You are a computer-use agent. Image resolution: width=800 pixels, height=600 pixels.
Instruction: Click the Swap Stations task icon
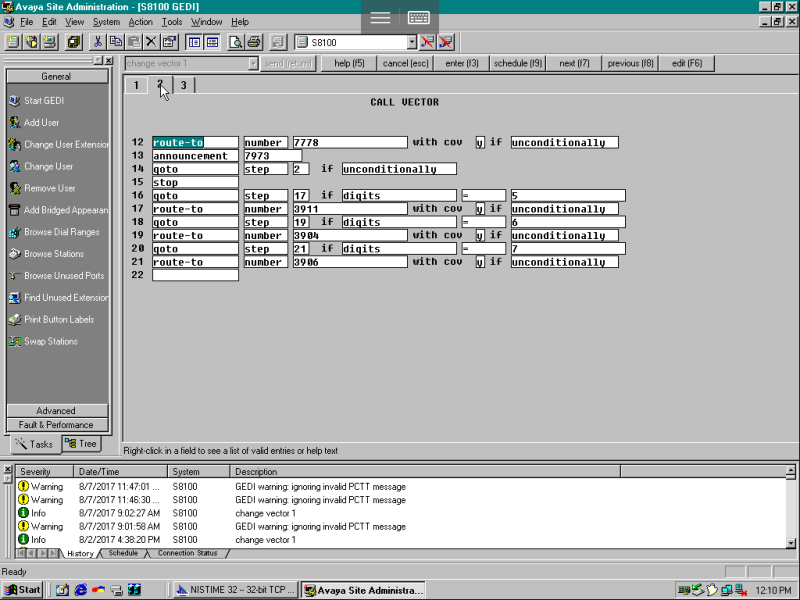coord(15,341)
